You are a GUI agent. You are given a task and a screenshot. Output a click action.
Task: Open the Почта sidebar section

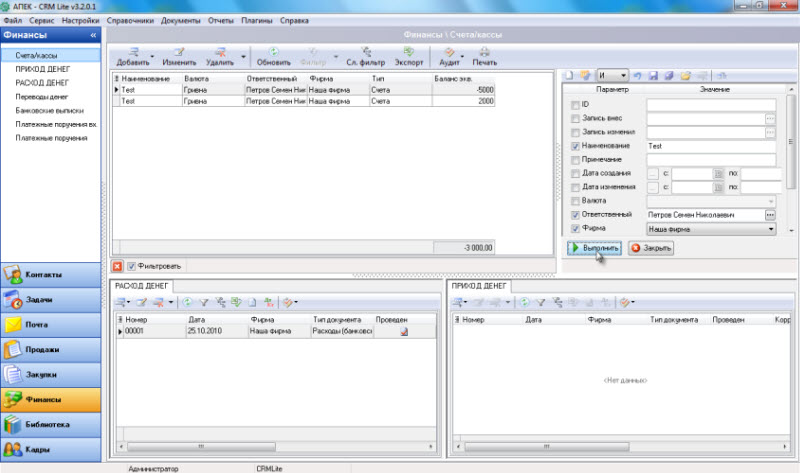(x=51, y=325)
